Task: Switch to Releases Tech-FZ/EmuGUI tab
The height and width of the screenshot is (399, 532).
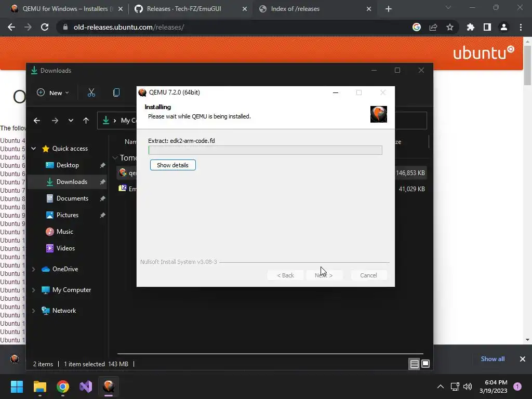Action: point(183,9)
